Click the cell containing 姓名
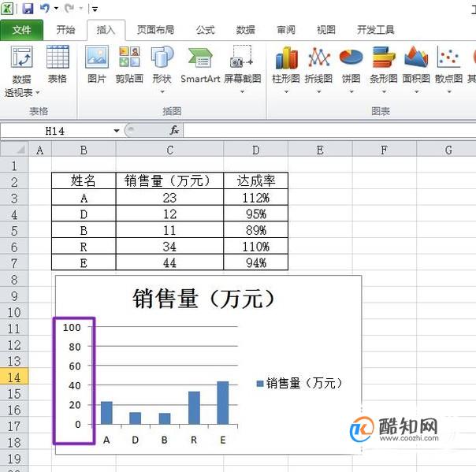The height and width of the screenshot is (472, 476). click(84, 180)
